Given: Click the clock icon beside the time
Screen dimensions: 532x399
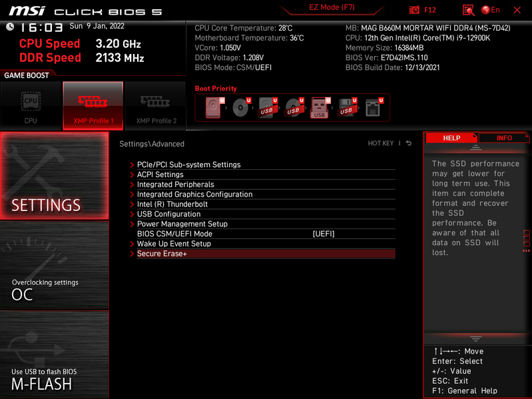Looking at the screenshot, I should click(x=10, y=27).
